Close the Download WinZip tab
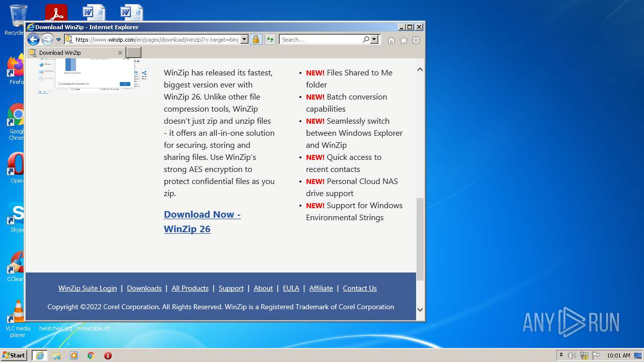 pyautogui.click(x=120, y=53)
